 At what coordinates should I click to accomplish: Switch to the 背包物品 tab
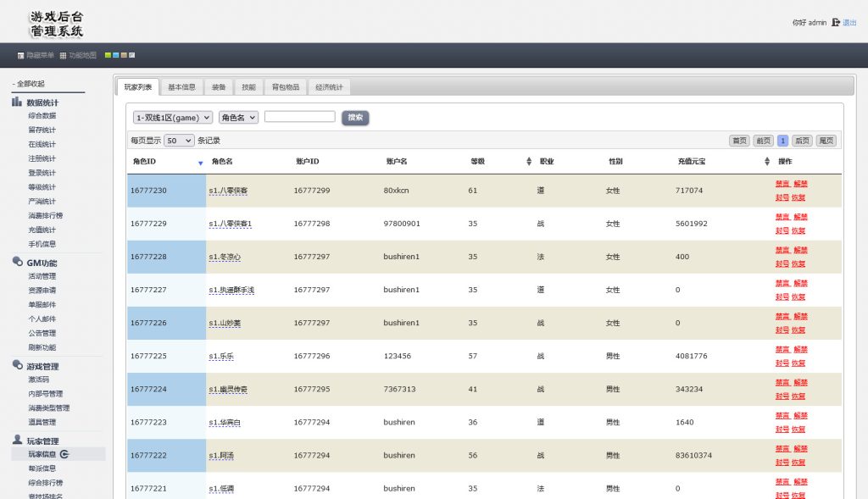pyautogui.click(x=286, y=87)
